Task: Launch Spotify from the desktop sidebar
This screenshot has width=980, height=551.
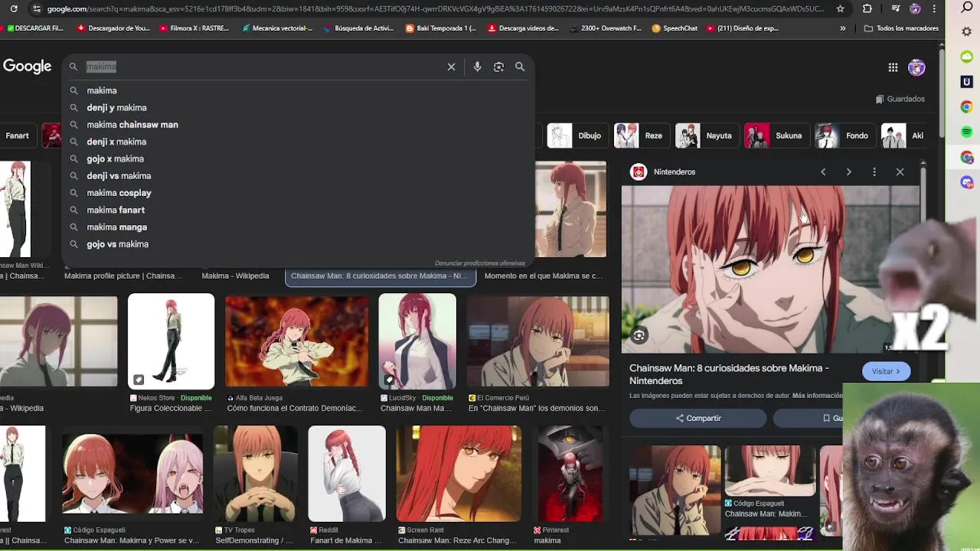Action: 966,132
